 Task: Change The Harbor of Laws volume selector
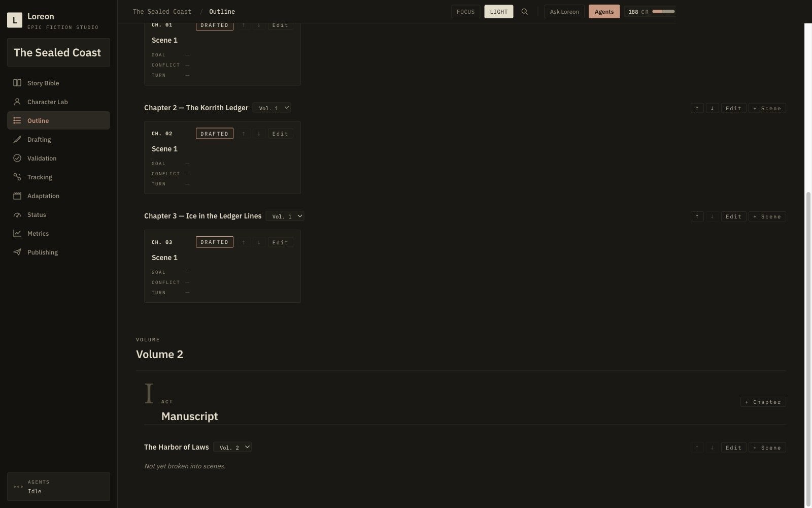[232, 447]
